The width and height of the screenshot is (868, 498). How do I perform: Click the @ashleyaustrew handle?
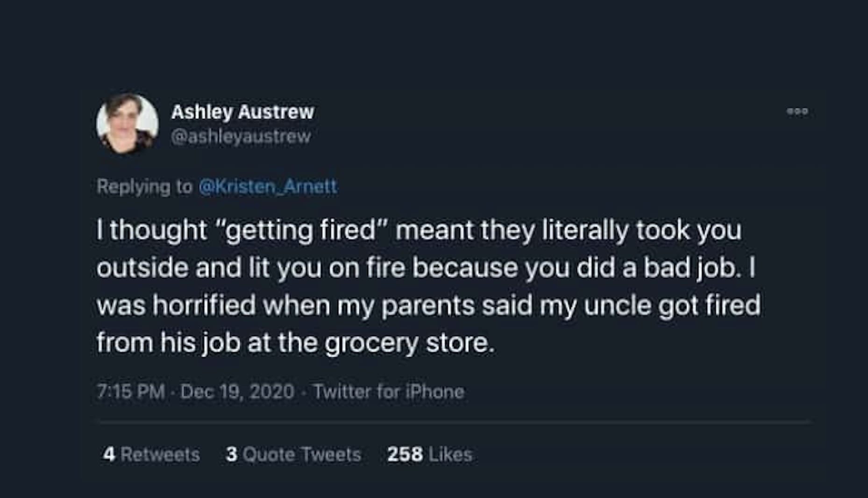pyautogui.click(x=241, y=136)
